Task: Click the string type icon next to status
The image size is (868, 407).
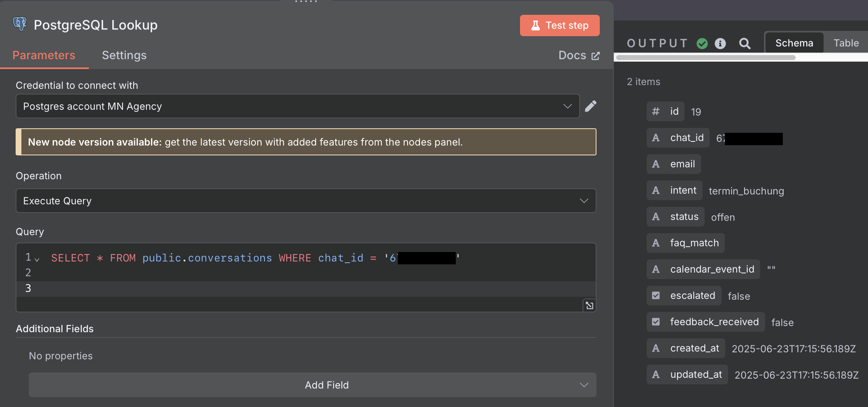Action: (x=656, y=217)
